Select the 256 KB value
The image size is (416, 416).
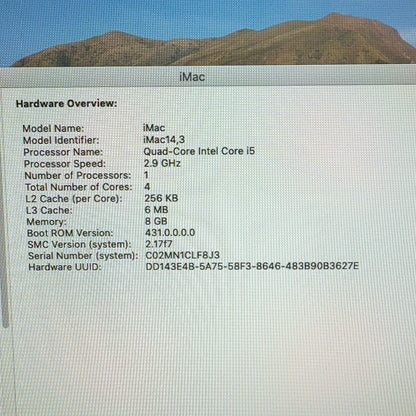161,198
